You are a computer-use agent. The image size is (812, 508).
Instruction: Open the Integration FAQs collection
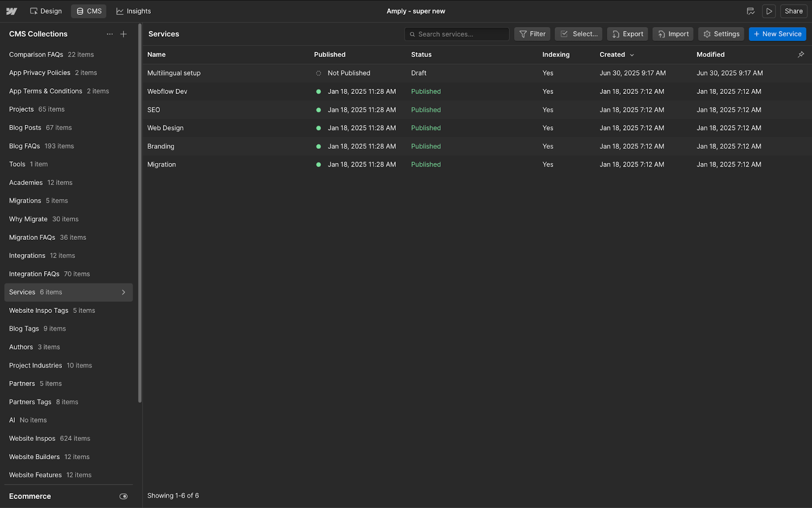click(69, 274)
